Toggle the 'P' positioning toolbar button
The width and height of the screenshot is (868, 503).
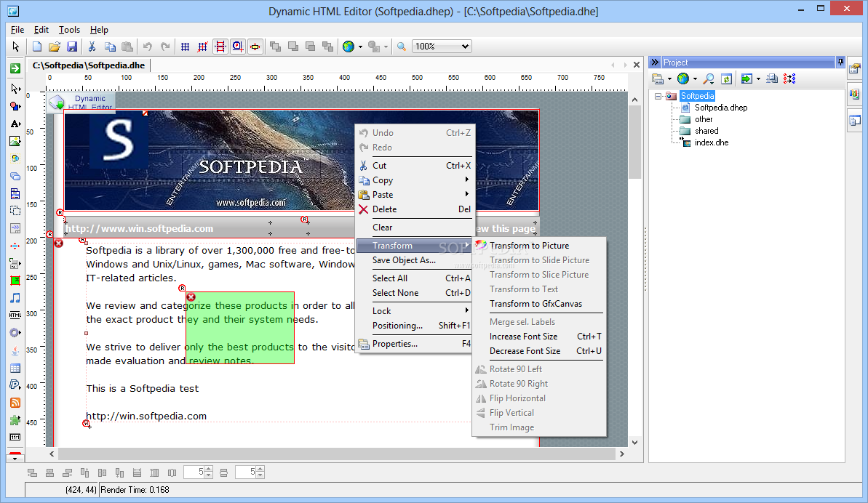tap(237, 47)
